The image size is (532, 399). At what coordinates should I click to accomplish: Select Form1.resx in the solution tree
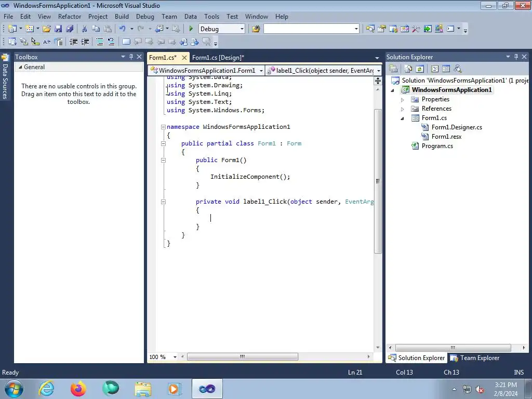[446, 137]
